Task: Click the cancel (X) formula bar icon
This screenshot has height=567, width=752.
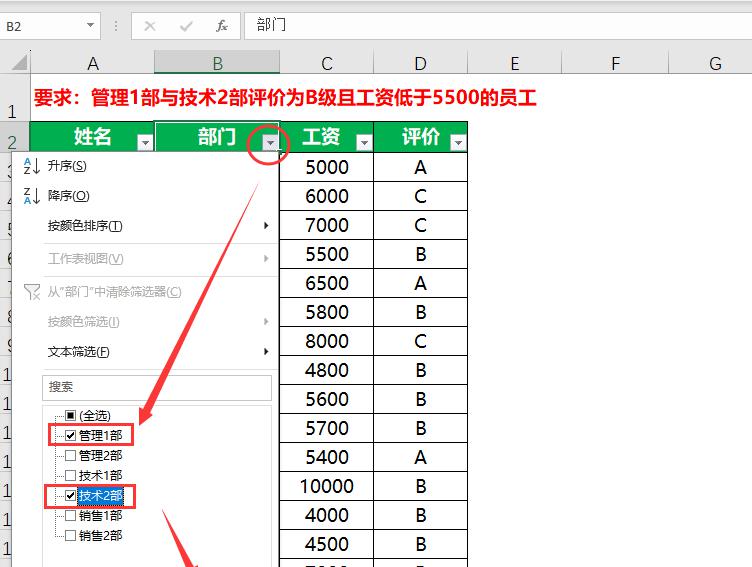Action: (x=150, y=26)
